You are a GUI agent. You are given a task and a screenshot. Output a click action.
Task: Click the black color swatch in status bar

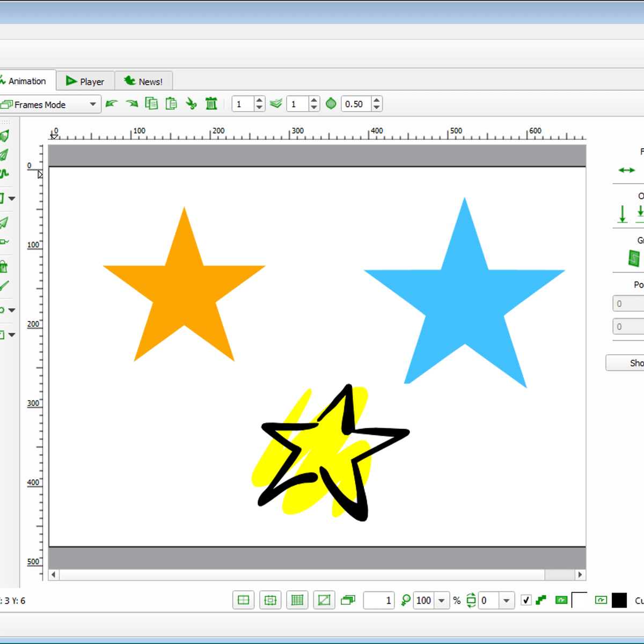[x=620, y=601]
